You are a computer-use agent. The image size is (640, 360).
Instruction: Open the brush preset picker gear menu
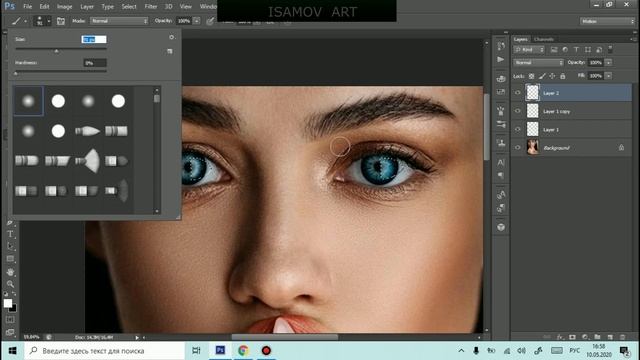tap(171, 37)
